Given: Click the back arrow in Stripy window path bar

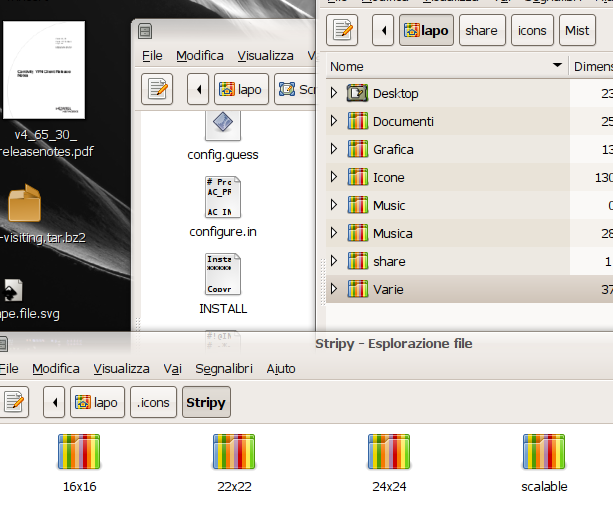Looking at the screenshot, I should pyautogui.click(x=54, y=402).
